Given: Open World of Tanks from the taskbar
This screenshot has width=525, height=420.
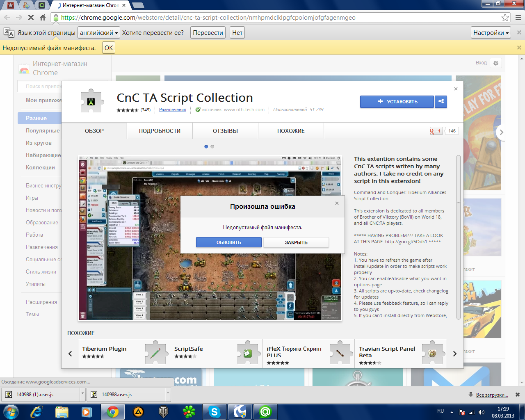Looking at the screenshot, I should click(x=164, y=412).
